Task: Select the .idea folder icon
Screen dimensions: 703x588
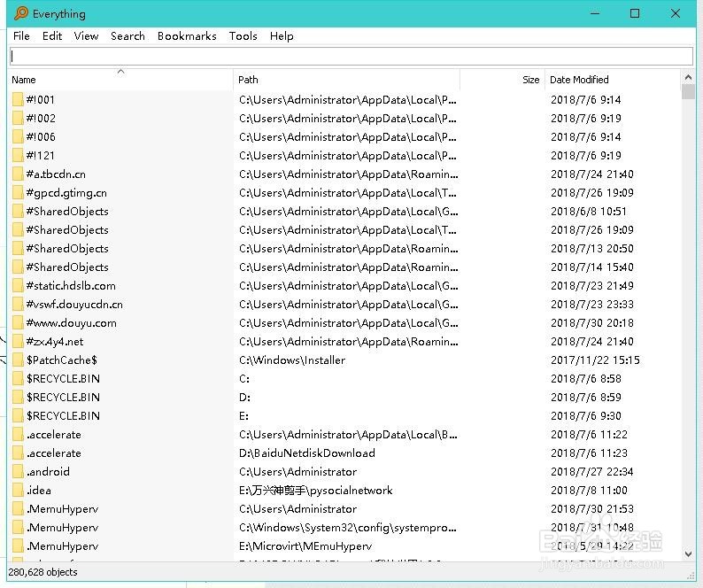Action: (x=18, y=491)
